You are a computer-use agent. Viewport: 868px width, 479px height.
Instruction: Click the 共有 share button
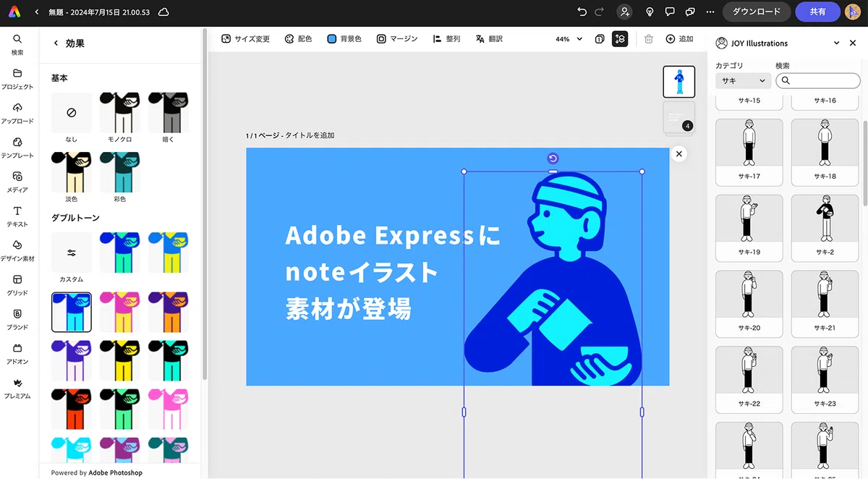pos(817,12)
